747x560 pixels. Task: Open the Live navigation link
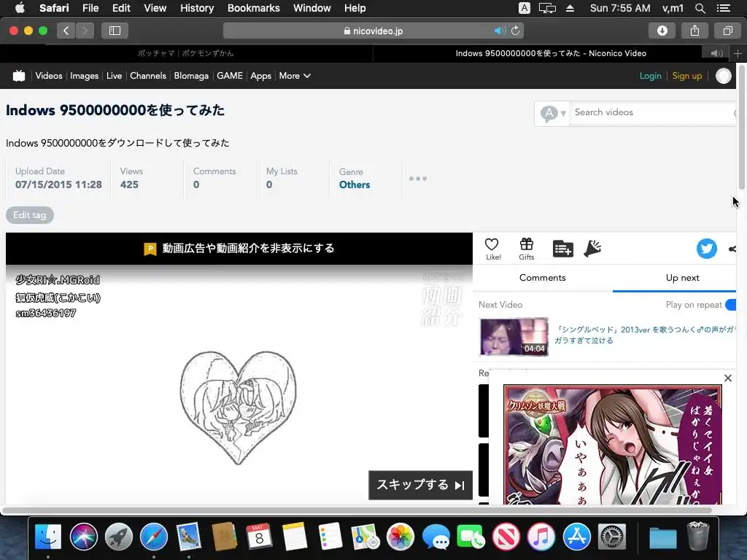tap(114, 76)
